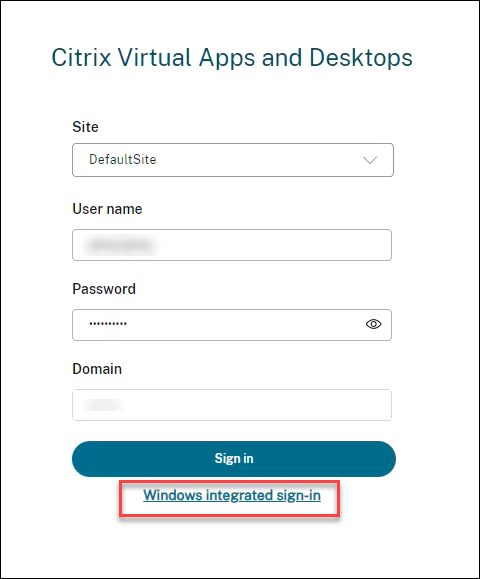Show password using the eye icon
480x579 pixels.
(x=373, y=324)
